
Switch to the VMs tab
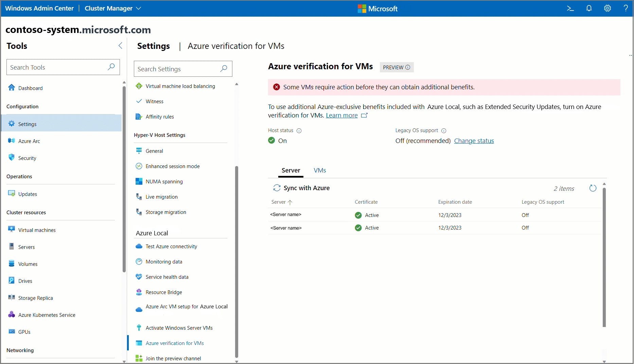[x=320, y=170]
